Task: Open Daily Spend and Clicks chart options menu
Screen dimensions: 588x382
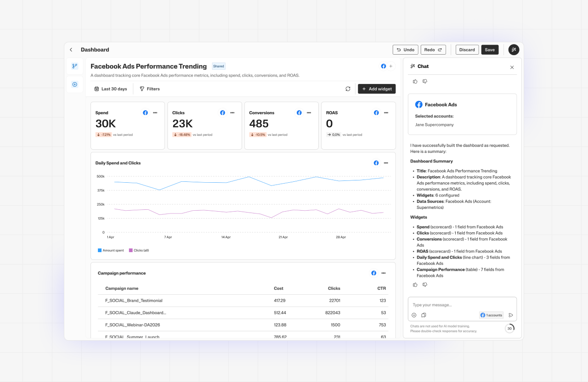Action: [386, 163]
